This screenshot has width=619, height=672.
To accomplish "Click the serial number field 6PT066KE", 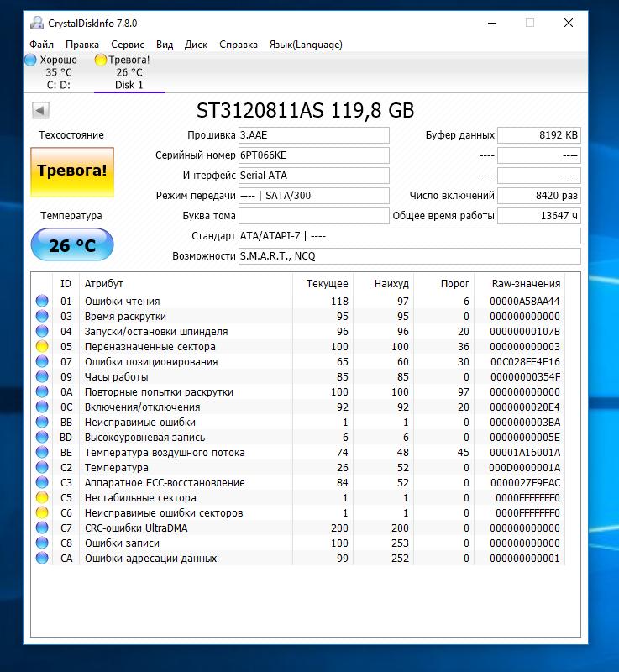I will pos(313,155).
